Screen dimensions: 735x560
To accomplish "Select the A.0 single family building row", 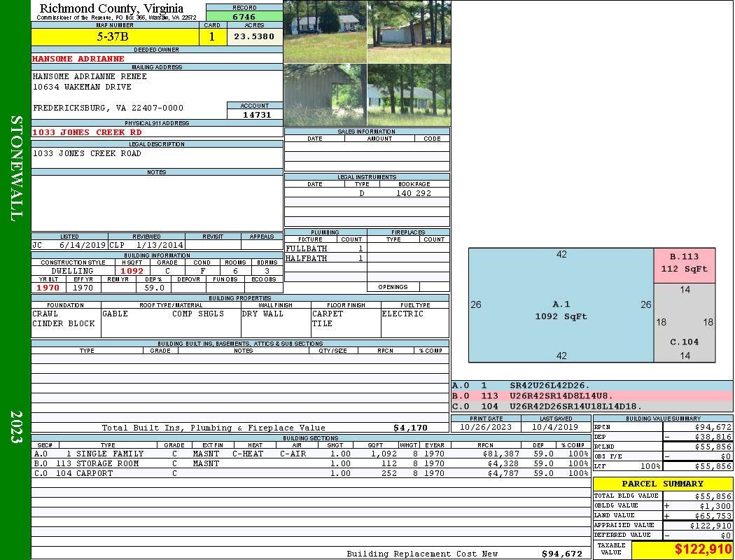I will click(x=309, y=454).
